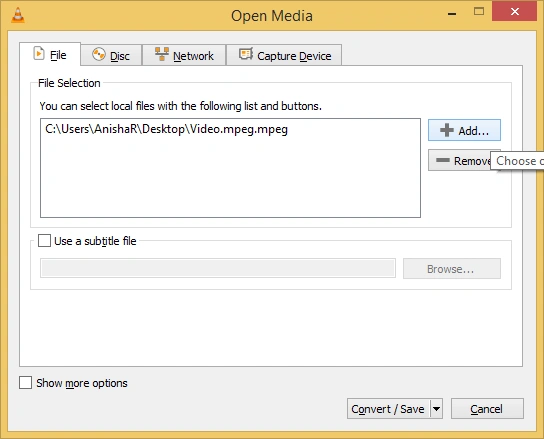Select the Video.mpeg.mpeg file entry
The image size is (544, 439).
(x=167, y=129)
